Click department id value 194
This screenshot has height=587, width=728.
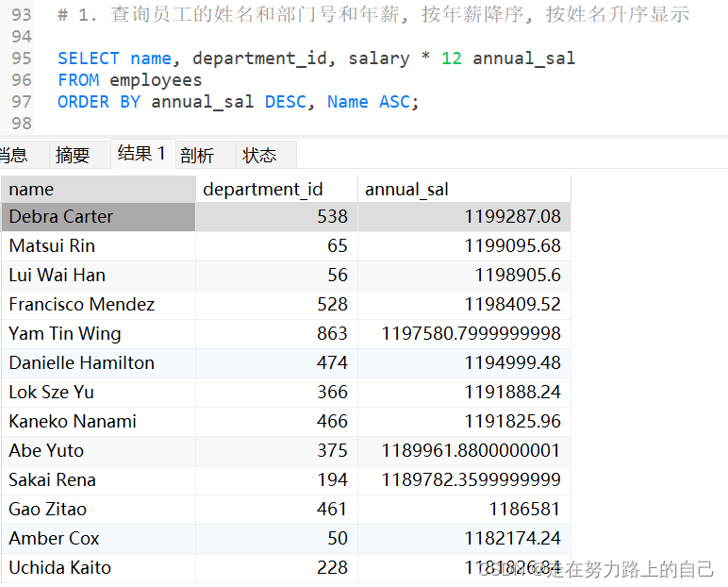[276, 480]
